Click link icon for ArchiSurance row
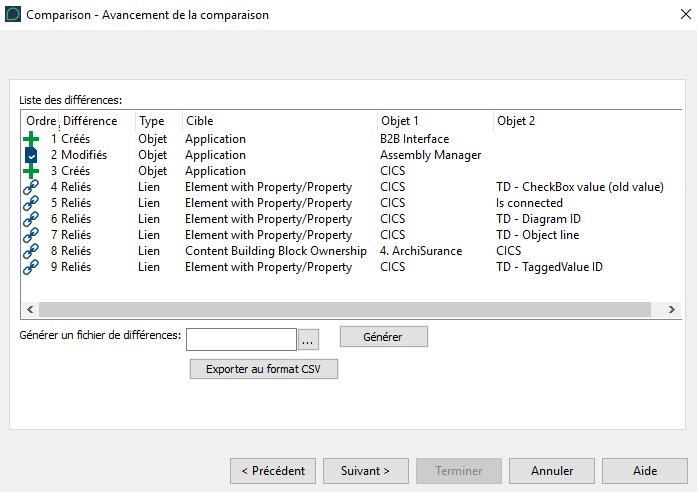The width and height of the screenshot is (697, 492). click(31, 251)
